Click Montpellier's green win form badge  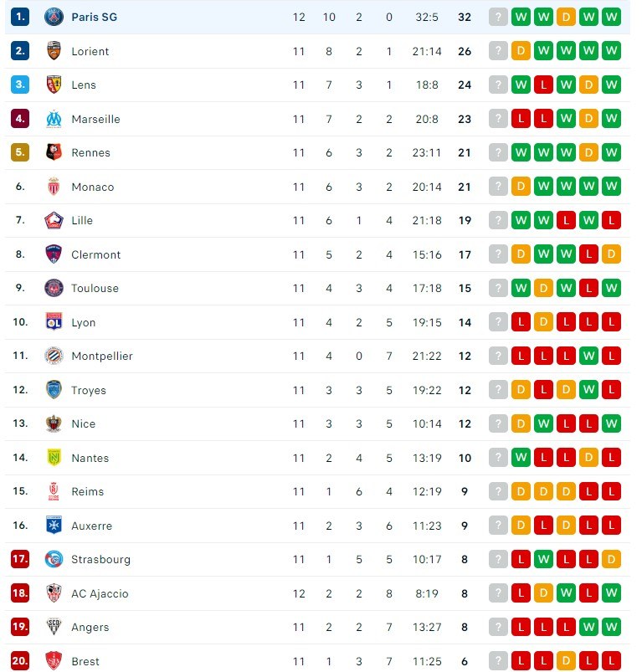[588, 356]
